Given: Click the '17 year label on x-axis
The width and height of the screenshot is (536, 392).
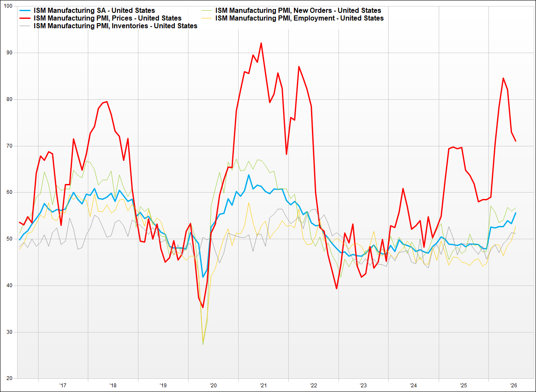Looking at the screenshot, I should 63,385.
